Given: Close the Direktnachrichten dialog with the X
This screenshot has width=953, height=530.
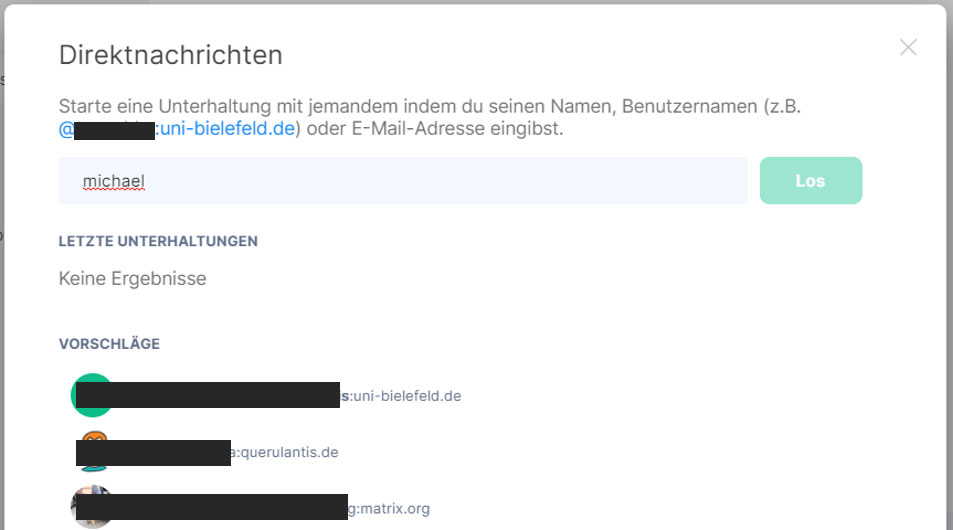Looking at the screenshot, I should 908,47.
